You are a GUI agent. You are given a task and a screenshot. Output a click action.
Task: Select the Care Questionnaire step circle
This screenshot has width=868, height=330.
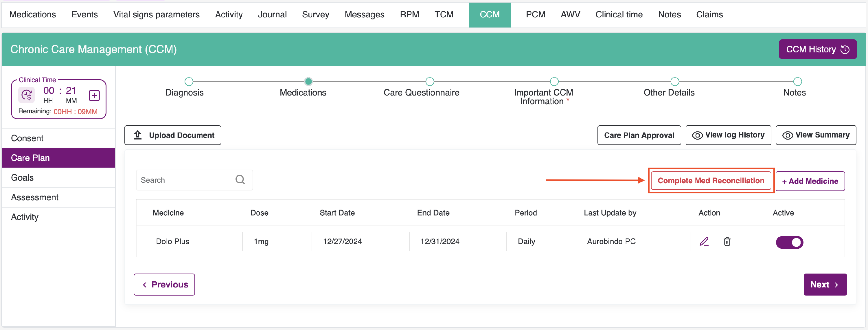(x=429, y=81)
